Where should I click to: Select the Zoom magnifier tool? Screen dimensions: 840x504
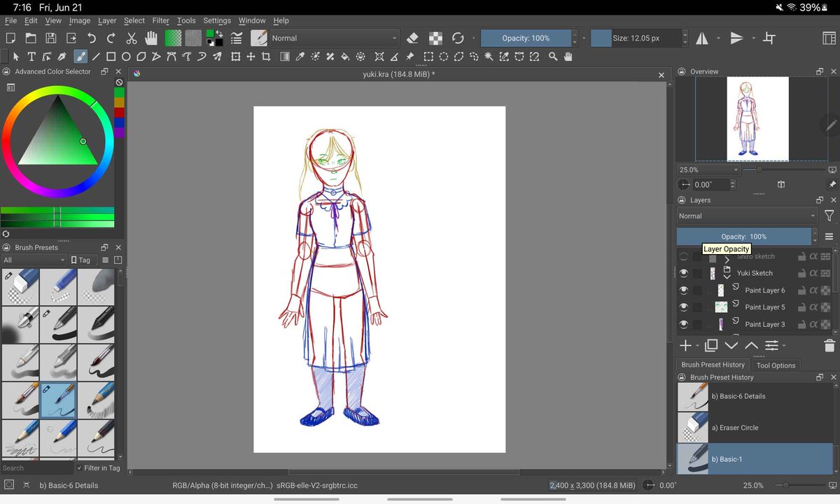point(553,57)
